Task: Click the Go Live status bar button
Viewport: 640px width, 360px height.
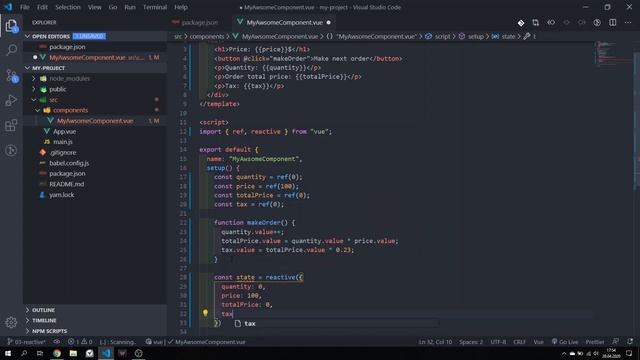Action: click(565, 342)
